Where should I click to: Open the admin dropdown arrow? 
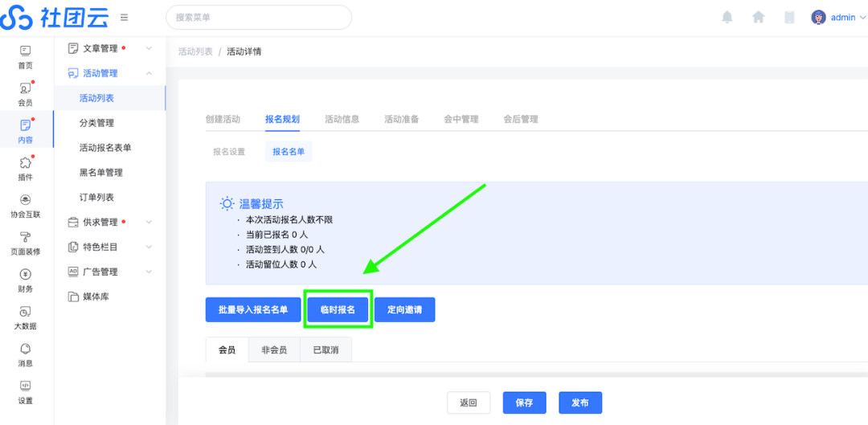click(862, 18)
